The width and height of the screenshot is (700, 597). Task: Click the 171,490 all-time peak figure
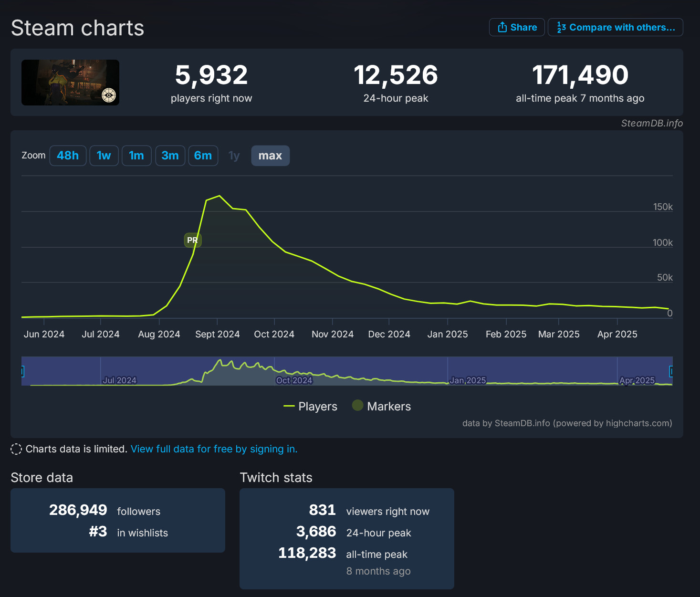point(580,75)
